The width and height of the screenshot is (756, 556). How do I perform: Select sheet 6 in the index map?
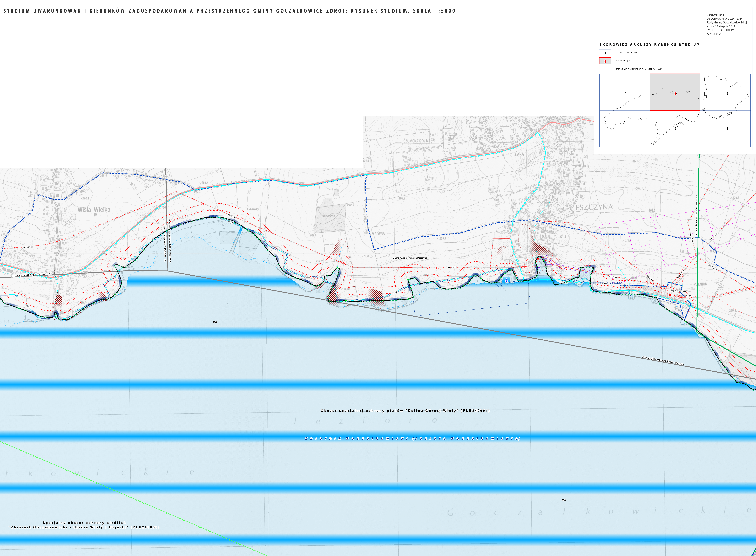[725, 129]
